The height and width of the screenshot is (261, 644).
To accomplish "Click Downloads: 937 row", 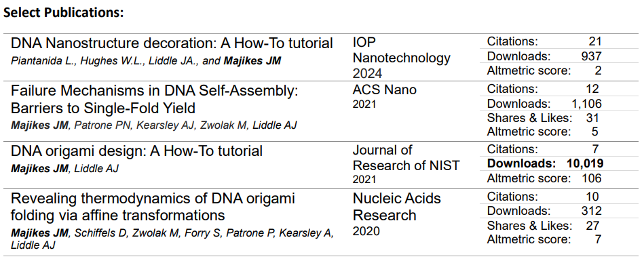I will (x=544, y=56).
